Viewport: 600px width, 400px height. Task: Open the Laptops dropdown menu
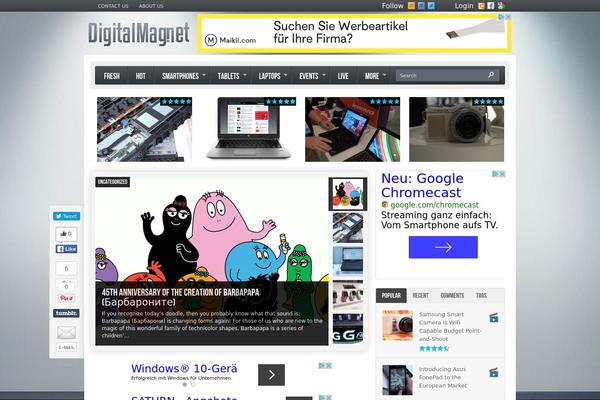pyautogui.click(x=272, y=76)
